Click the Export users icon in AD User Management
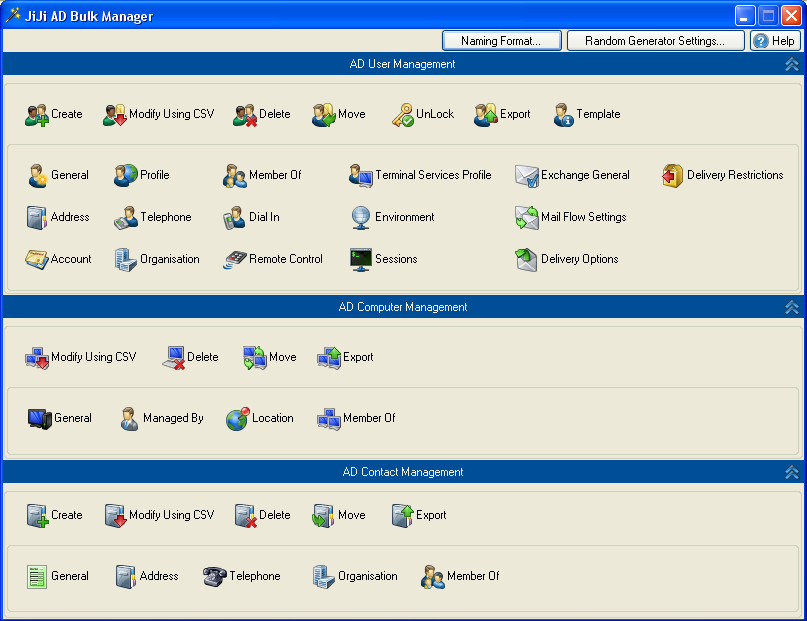Screen dimensions: 807x621 tap(486, 115)
